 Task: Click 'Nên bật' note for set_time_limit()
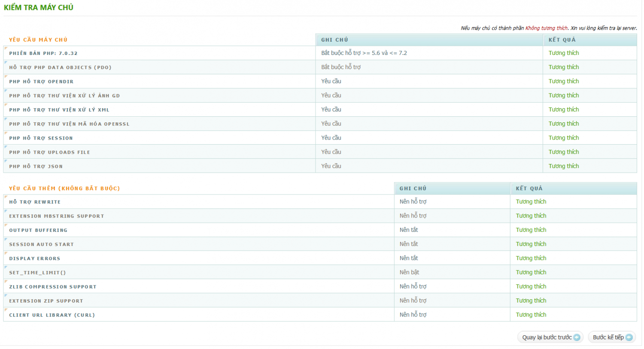click(409, 272)
